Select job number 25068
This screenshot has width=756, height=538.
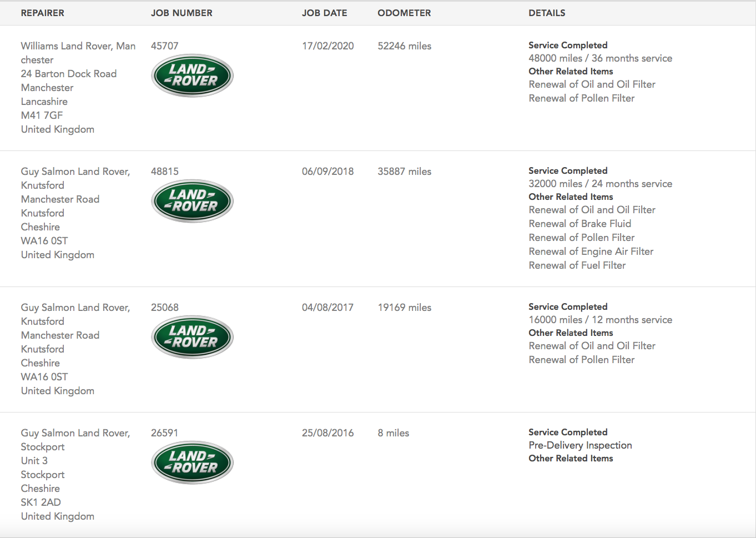pos(165,308)
